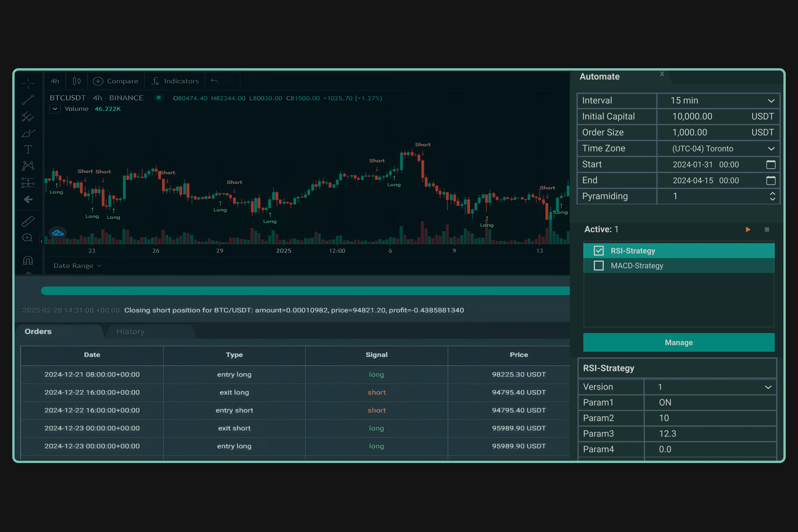
Task: Click the Manage button
Action: pos(679,342)
